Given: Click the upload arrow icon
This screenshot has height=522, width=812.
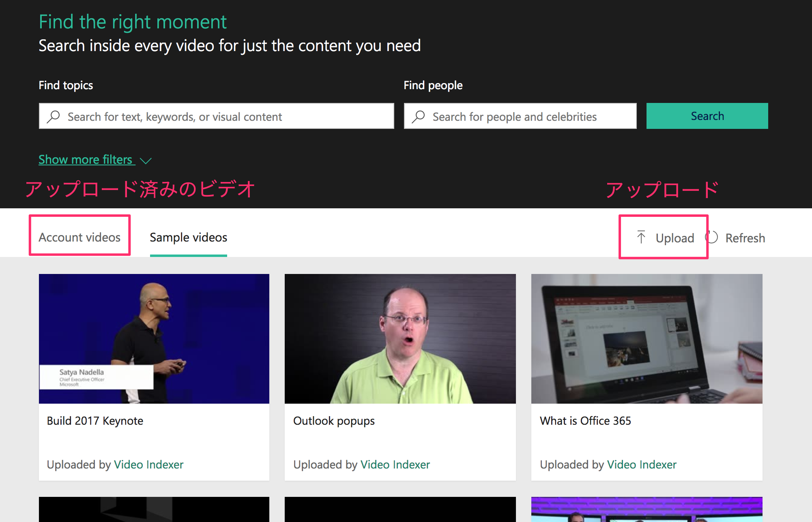Looking at the screenshot, I should (641, 237).
